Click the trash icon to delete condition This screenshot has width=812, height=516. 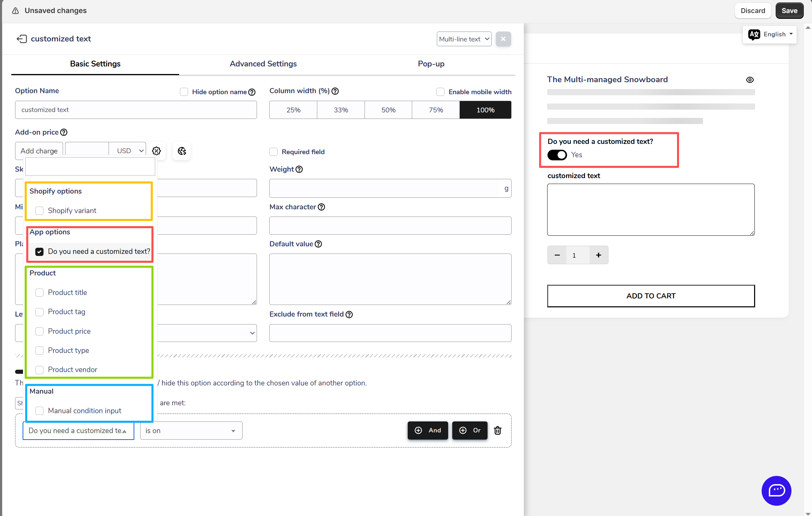point(498,430)
